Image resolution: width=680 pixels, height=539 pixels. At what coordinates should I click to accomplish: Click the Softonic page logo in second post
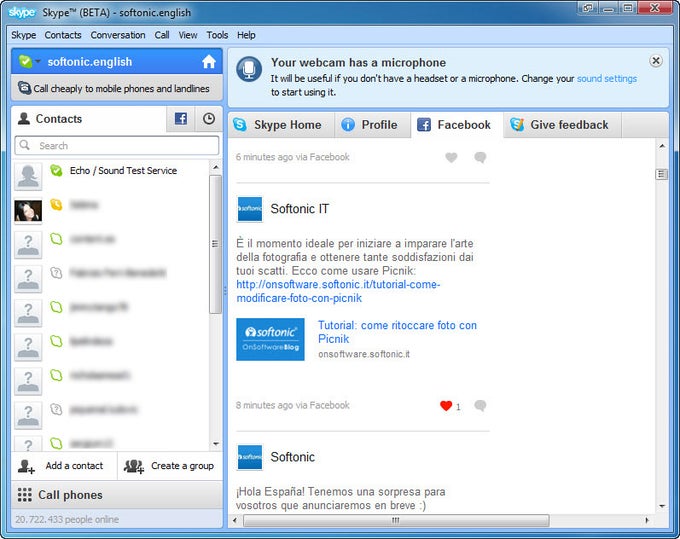(250, 457)
